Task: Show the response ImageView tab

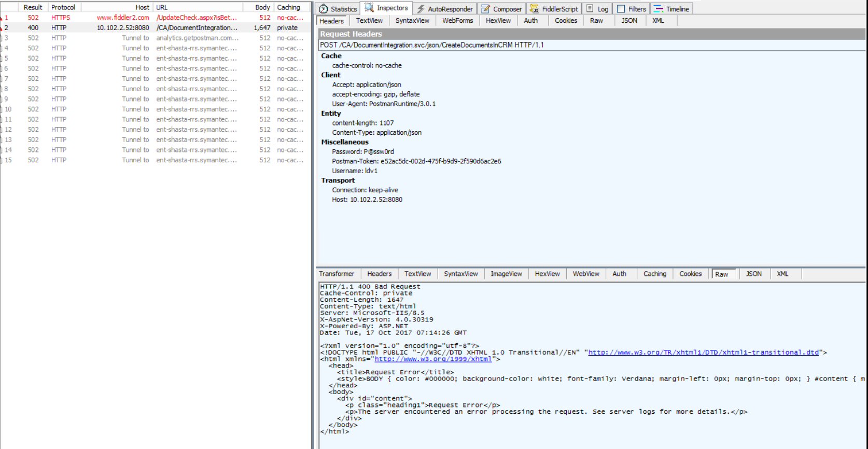Action: click(506, 274)
